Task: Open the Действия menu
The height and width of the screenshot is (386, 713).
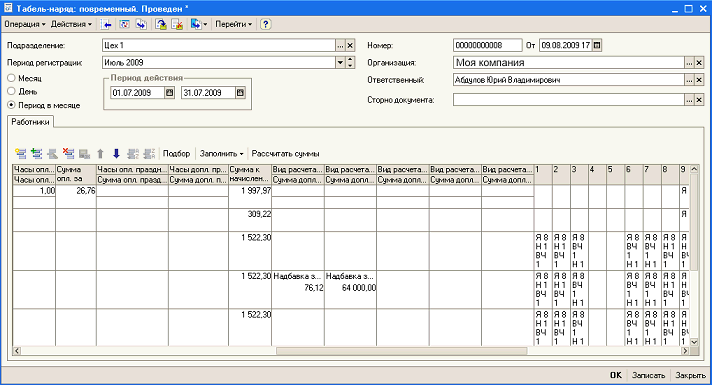Action: point(71,25)
